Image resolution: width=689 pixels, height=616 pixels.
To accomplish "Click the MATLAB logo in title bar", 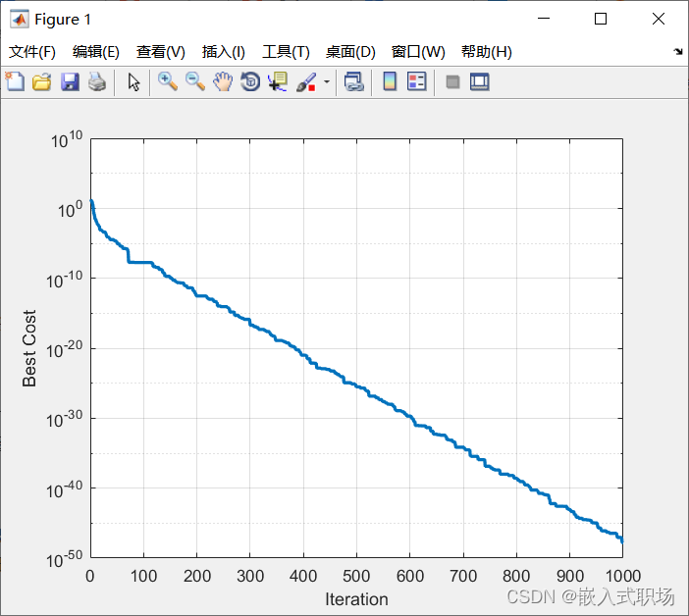I will pyautogui.click(x=20, y=20).
